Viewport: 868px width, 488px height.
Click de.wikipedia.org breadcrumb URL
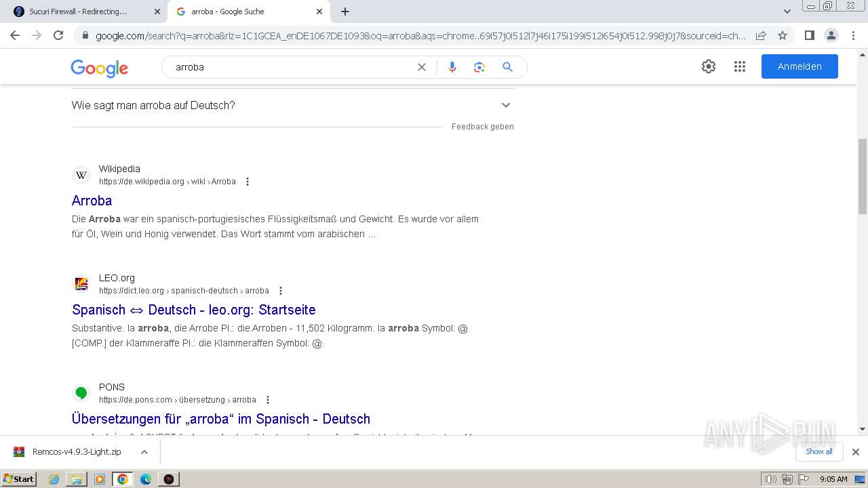point(167,182)
